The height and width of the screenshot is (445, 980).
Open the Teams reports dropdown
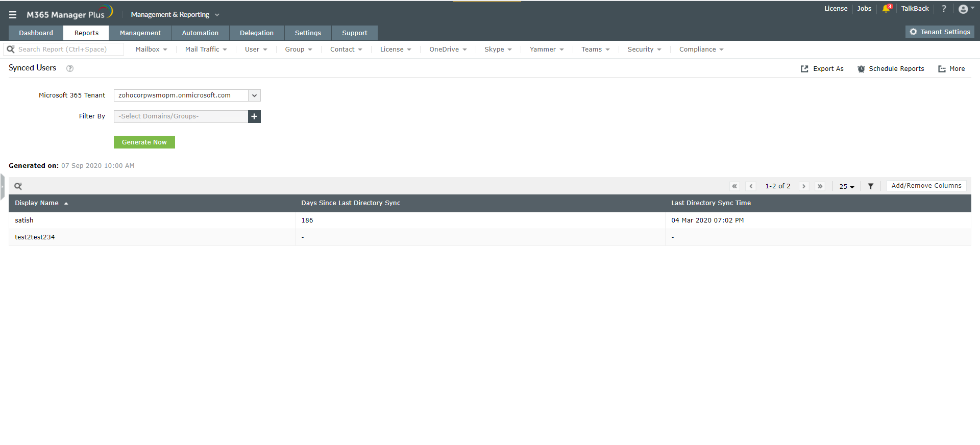(596, 50)
